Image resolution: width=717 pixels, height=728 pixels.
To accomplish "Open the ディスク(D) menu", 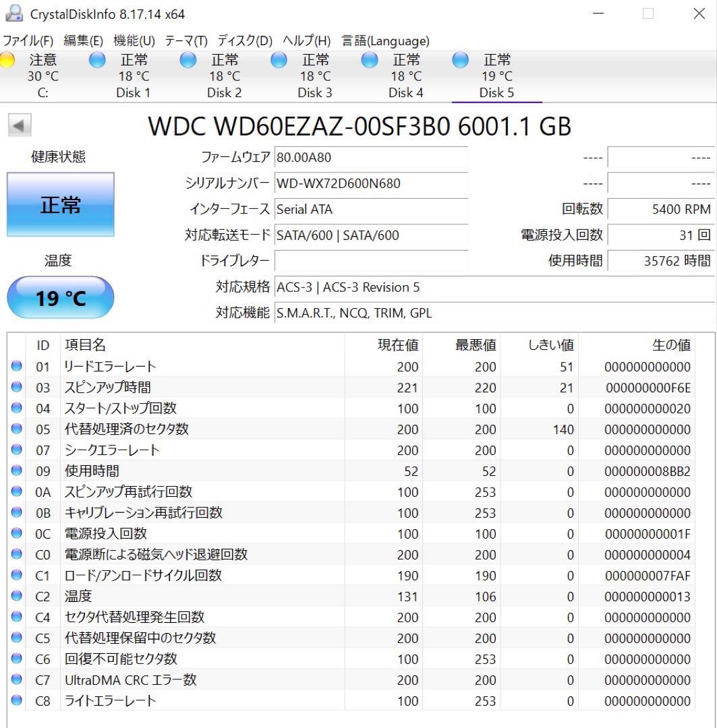I will point(245,41).
